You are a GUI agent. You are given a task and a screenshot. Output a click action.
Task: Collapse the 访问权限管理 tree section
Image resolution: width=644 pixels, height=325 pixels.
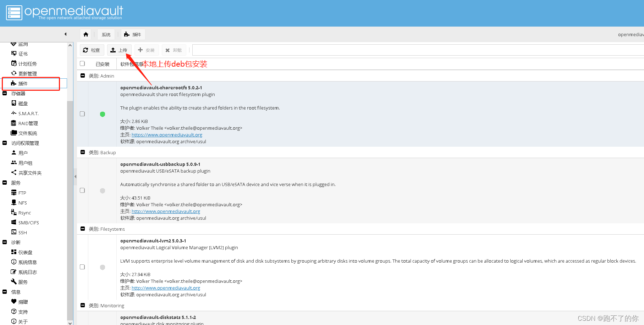click(x=5, y=143)
